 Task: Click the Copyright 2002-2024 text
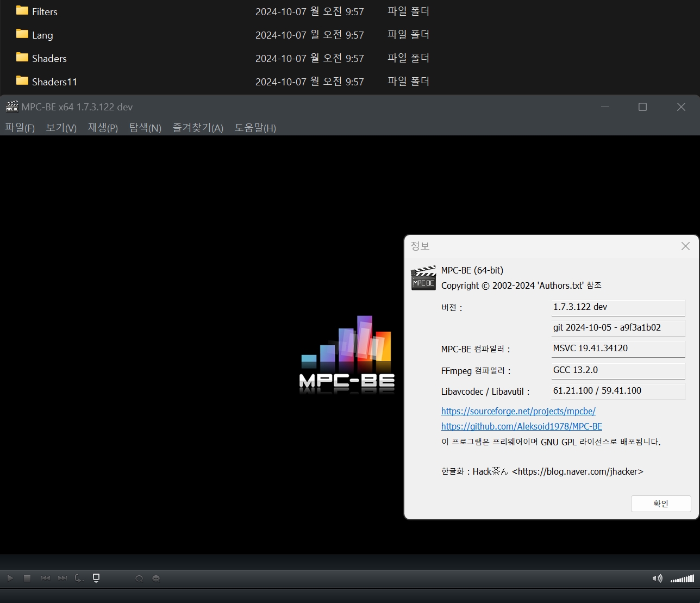(x=521, y=285)
